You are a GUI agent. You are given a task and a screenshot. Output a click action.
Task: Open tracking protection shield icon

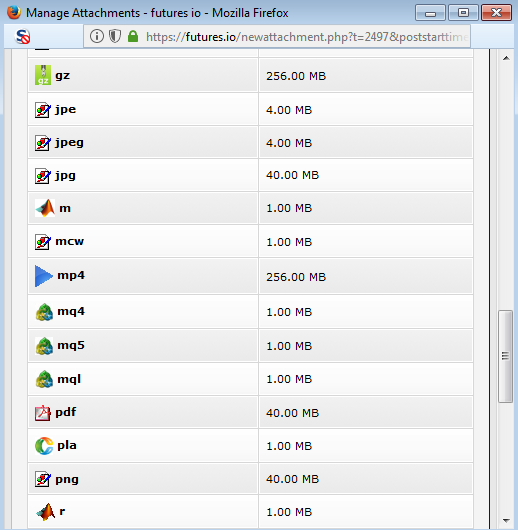tap(115, 36)
